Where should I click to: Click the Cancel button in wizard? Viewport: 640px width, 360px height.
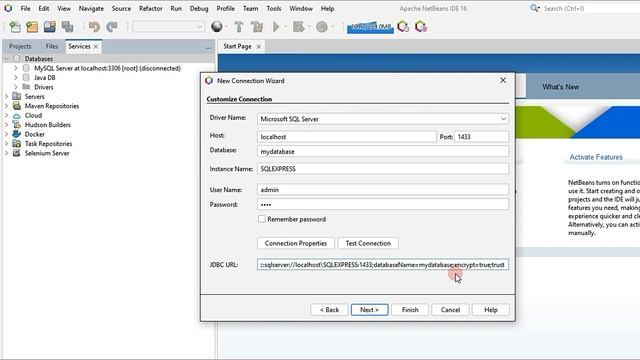point(450,310)
